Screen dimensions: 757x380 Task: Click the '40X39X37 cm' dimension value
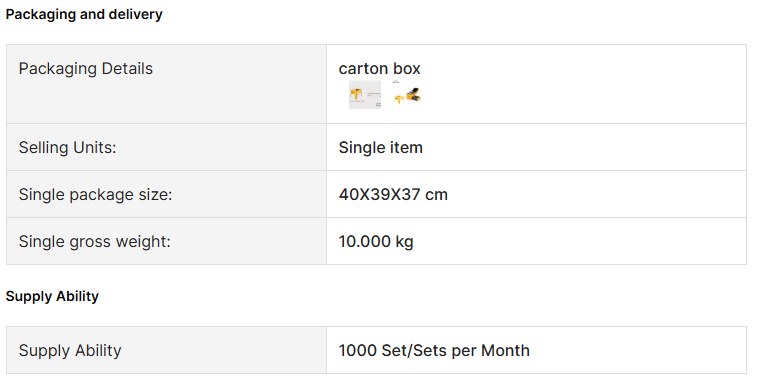point(393,194)
